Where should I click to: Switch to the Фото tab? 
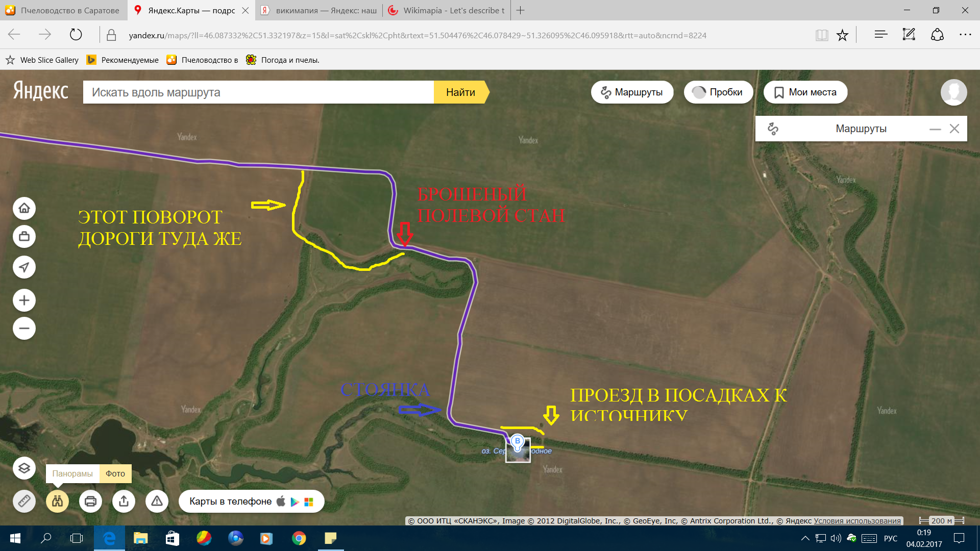pyautogui.click(x=115, y=473)
